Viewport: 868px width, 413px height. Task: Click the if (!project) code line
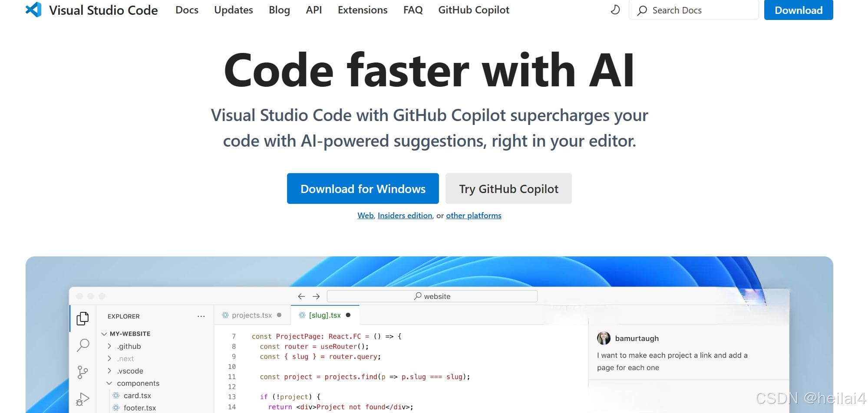pyautogui.click(x=290, y=397)
